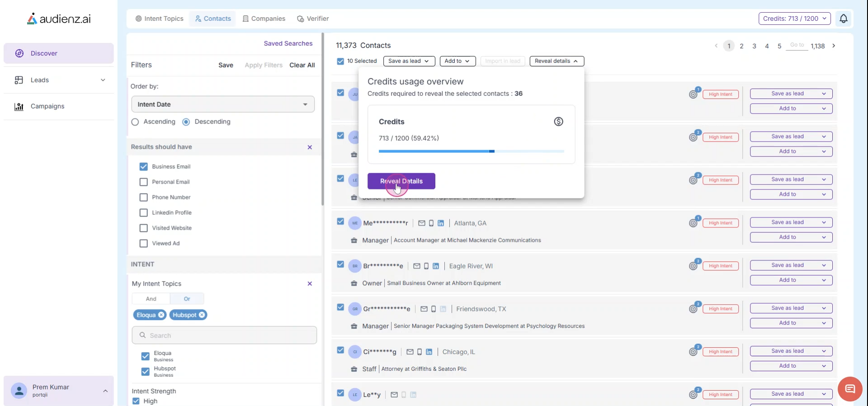Enable the Personal Email filter checkbox
Screen dimensions: 868x406
144,182
